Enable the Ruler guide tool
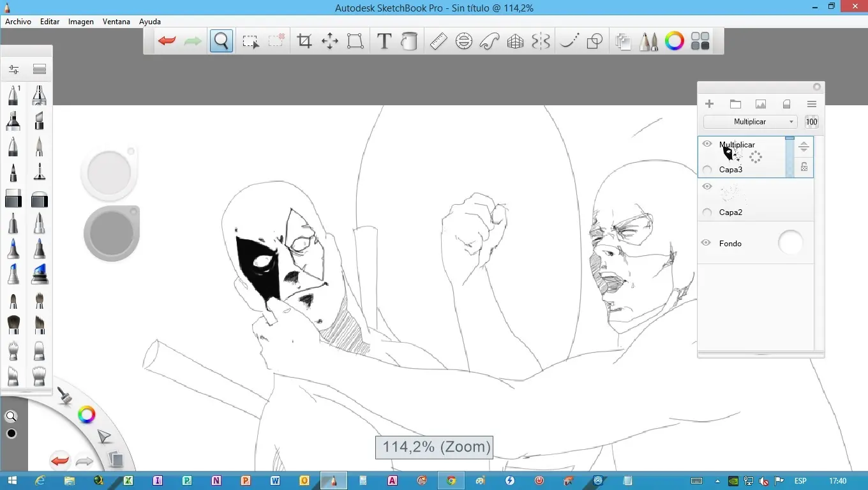Viewport: 868px width, 490px height. (438, 41)
